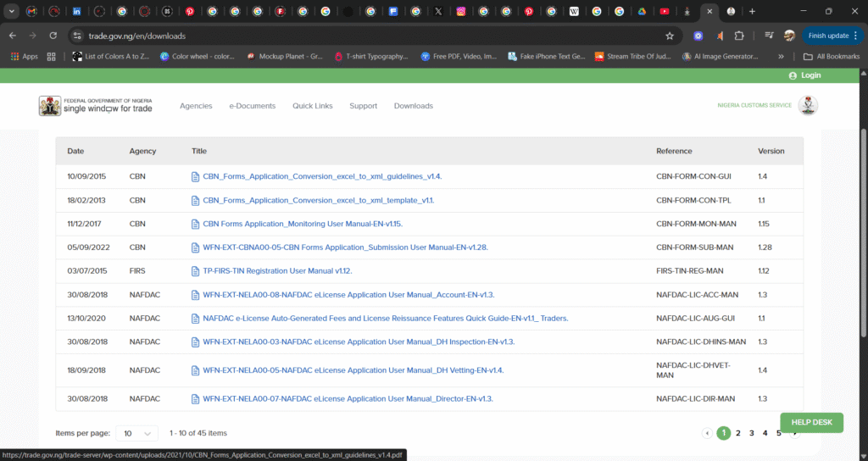The height and width of the screenshot is (461, 868).
Task: Open the Apps grid in bookmarks bar
Action: point(24,57)
